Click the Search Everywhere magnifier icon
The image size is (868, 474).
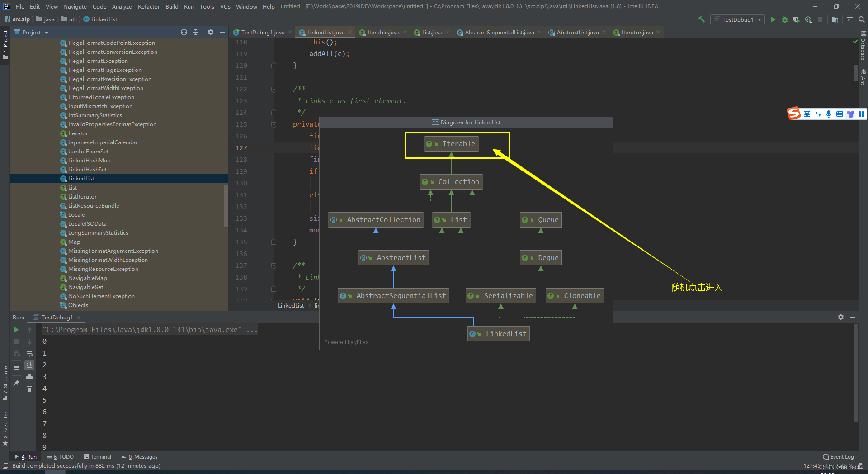click(x=861, y=19)
